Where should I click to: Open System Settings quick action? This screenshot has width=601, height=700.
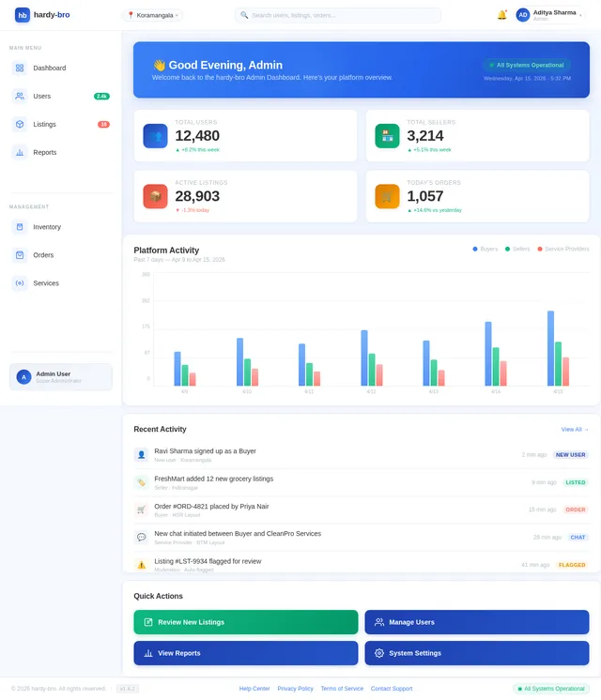coord(477,653)
